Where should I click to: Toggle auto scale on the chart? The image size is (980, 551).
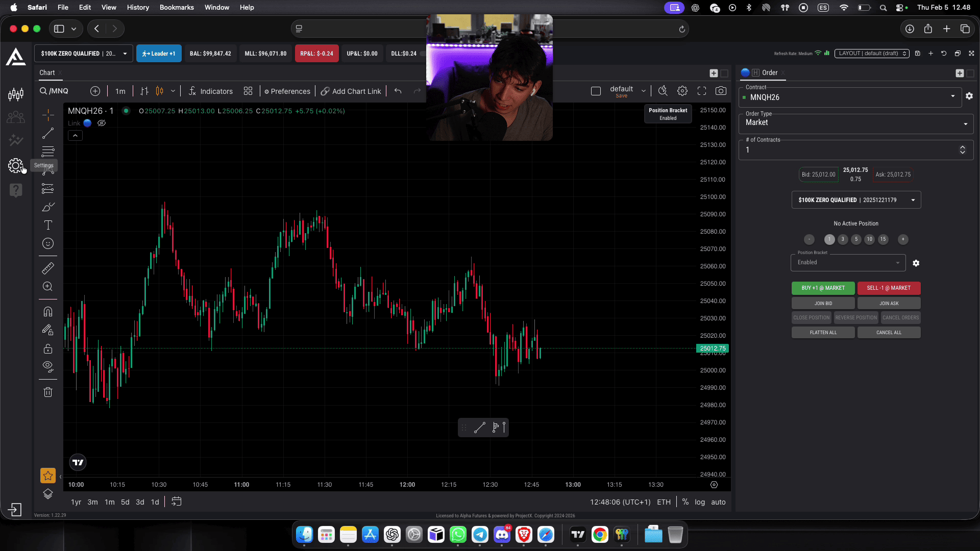[x=718, y=502]
